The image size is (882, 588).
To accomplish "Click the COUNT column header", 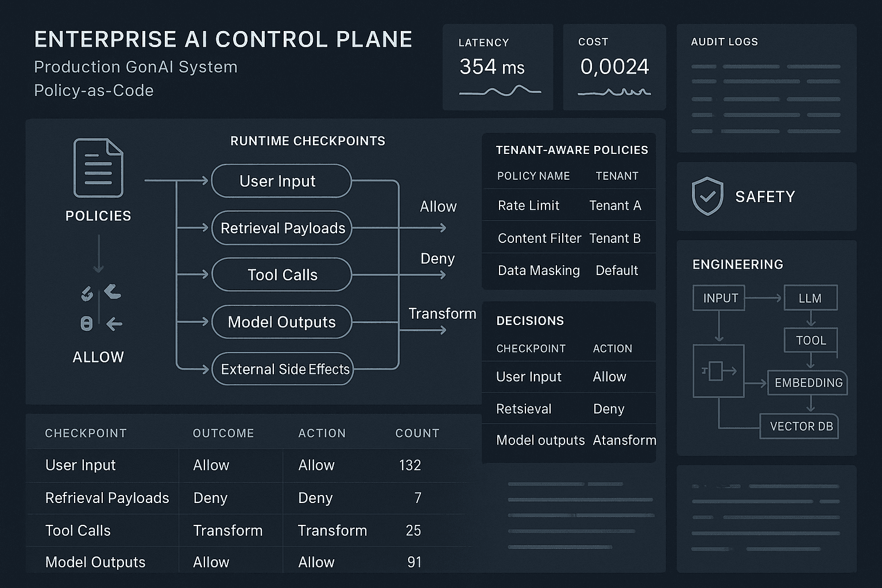I will click(x=417, y=434).
